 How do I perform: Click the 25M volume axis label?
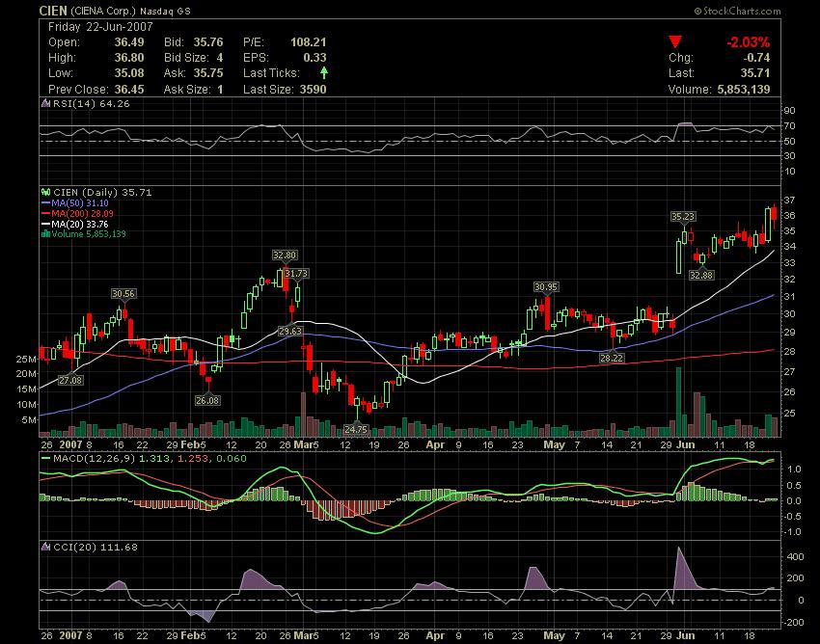coord(26,359)
